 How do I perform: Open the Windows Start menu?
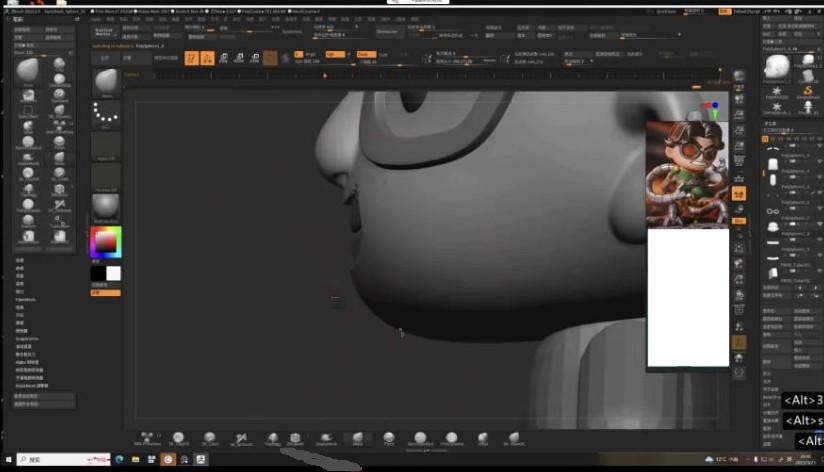pyautogui.click(x=8, y=460)
